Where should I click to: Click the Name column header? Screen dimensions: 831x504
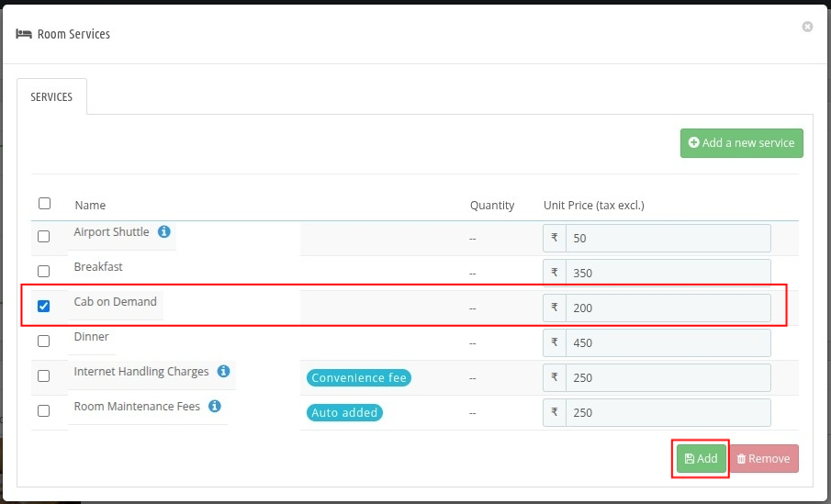(x=90, y=205)
